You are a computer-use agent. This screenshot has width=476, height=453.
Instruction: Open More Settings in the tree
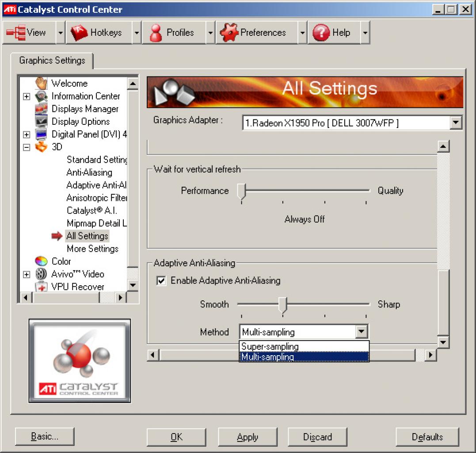tap(92, 249)
